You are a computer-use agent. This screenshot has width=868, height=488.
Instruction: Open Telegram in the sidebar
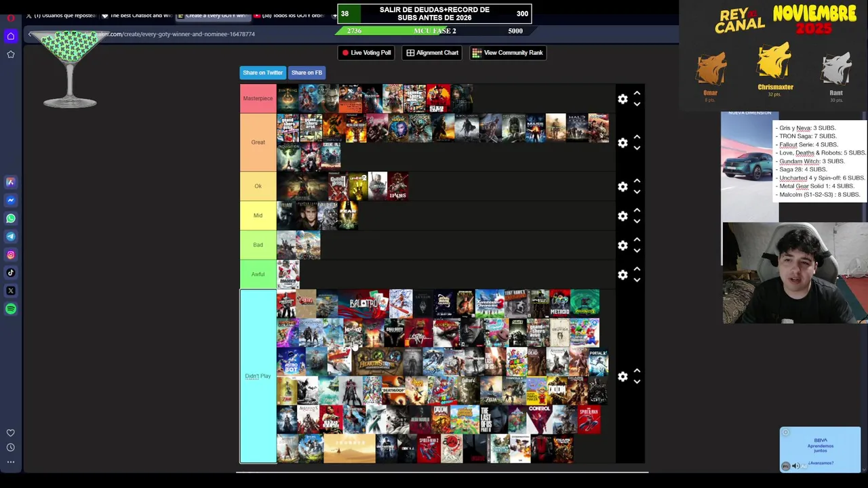[11, 237]
